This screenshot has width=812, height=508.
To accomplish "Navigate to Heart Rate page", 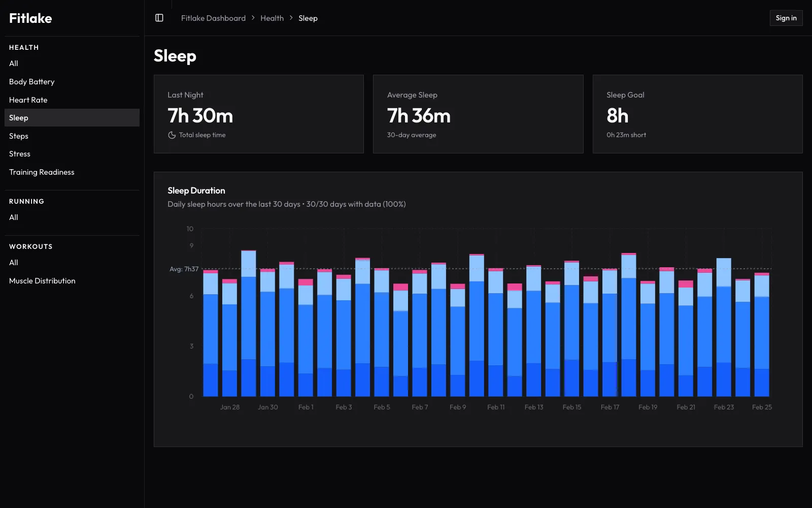I will pyautogui.click(x=72, y=100).
